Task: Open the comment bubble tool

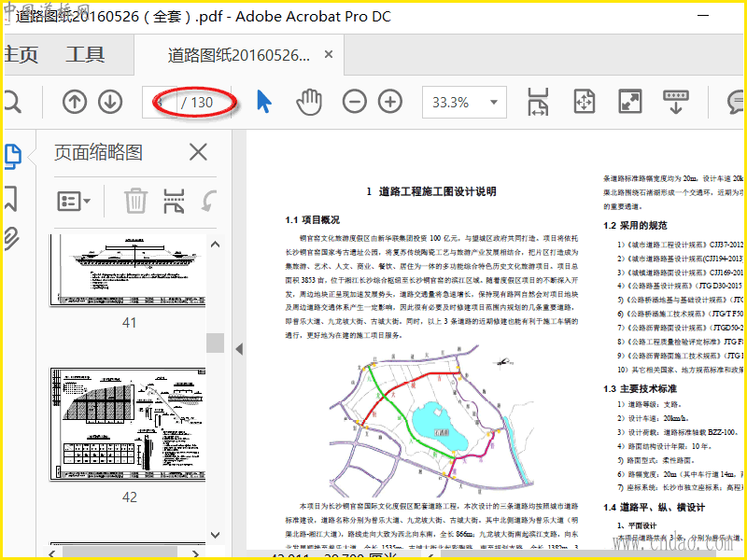Action: click(737, 102)
